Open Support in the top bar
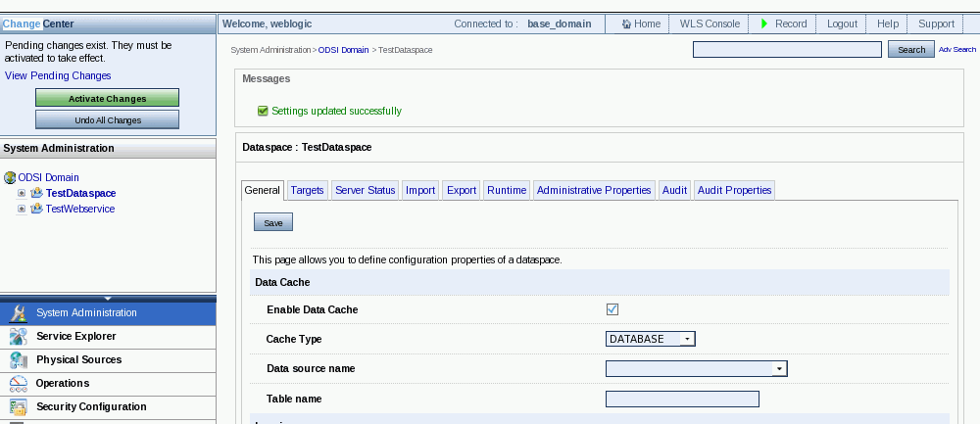Screen dimensions: 980x424 (936, 24)
